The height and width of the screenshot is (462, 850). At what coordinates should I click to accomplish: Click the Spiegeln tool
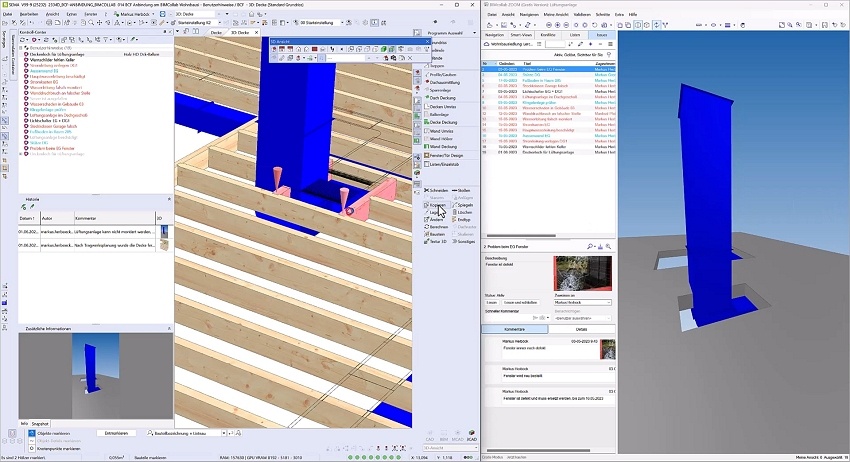[462, 205]
